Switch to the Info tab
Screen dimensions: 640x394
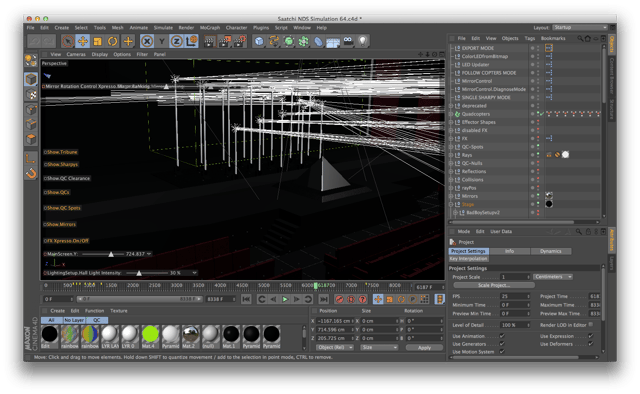point(509,251)
